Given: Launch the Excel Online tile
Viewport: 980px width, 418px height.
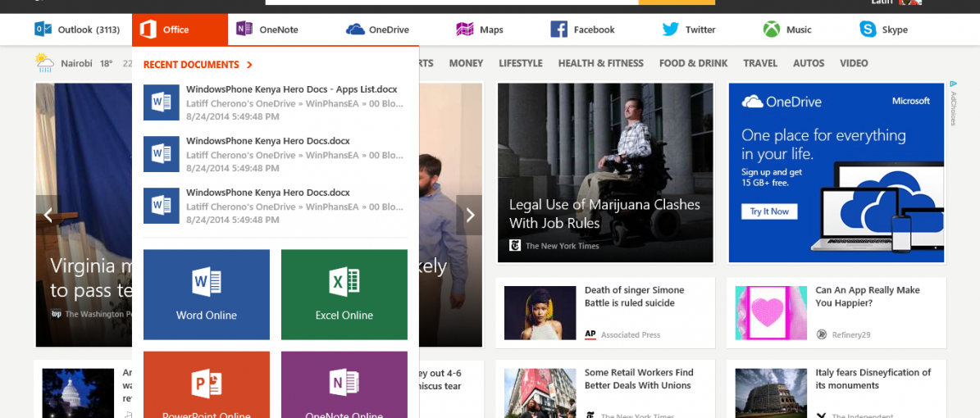Looking at the screenshot, I should pos(344,294).
